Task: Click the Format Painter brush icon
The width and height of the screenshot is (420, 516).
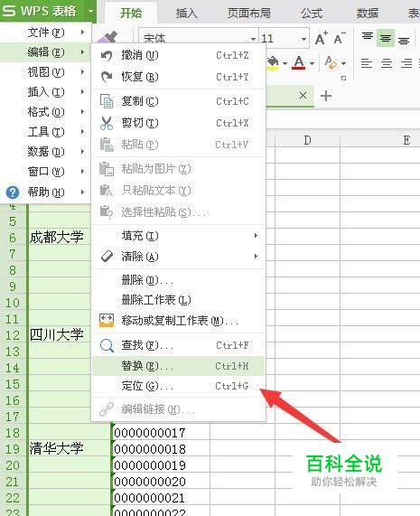Action: [108, 38]
